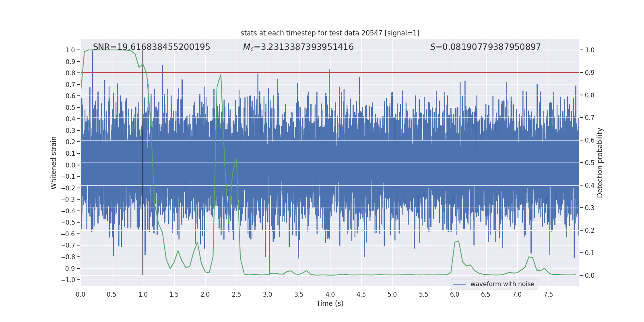Click the plot title mentioning test data 20547

(330, 33)
